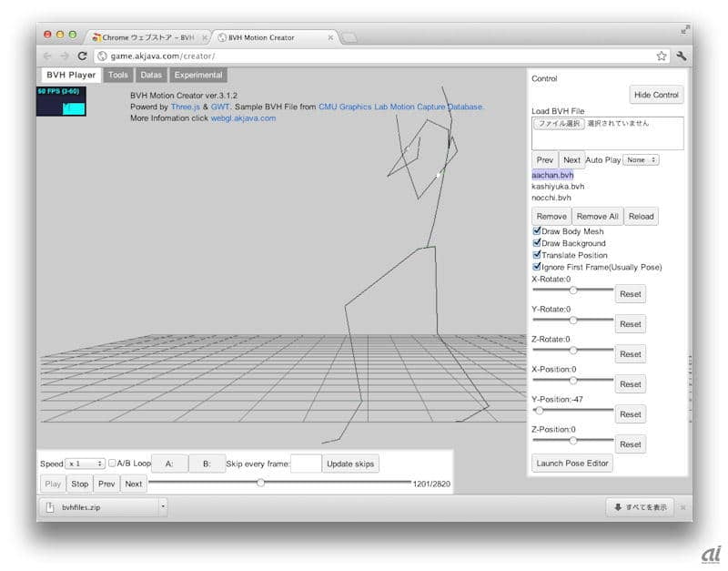Open CMU Graphics Lab Motion Capture link
The image size is (728, 571).
[x=400, y=107]
